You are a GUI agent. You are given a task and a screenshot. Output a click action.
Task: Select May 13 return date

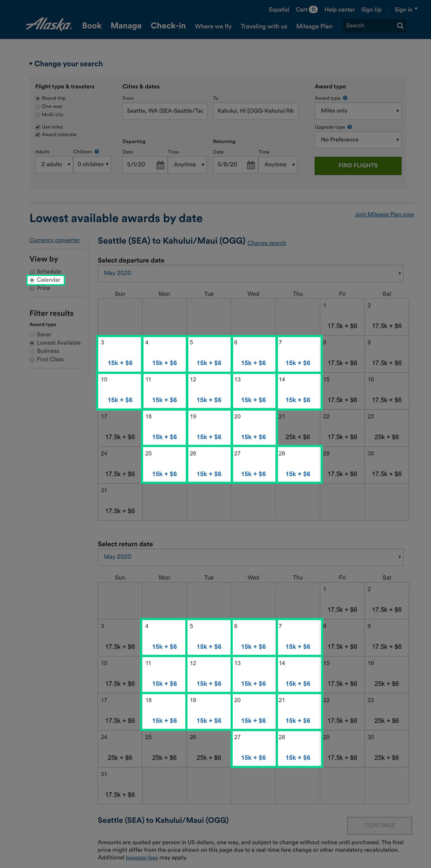pyautogui.click(x=253, y=675)
